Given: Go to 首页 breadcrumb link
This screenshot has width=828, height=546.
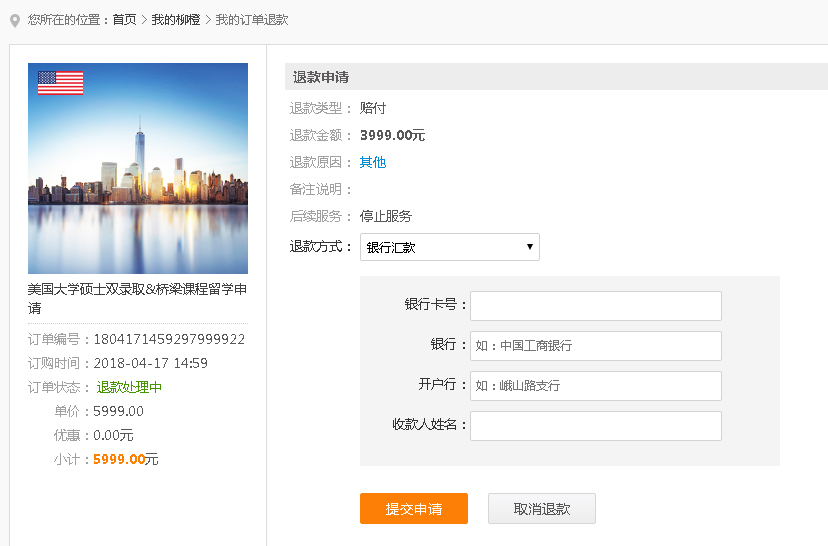Looking at the screenshot, I should point(125,20).
